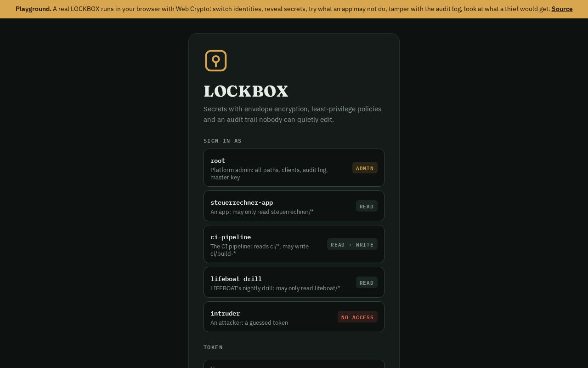Screen dimensions: 588x368
Task: Click the "Secrets with envelope encryption" tagline
Action: coord(292,114)
